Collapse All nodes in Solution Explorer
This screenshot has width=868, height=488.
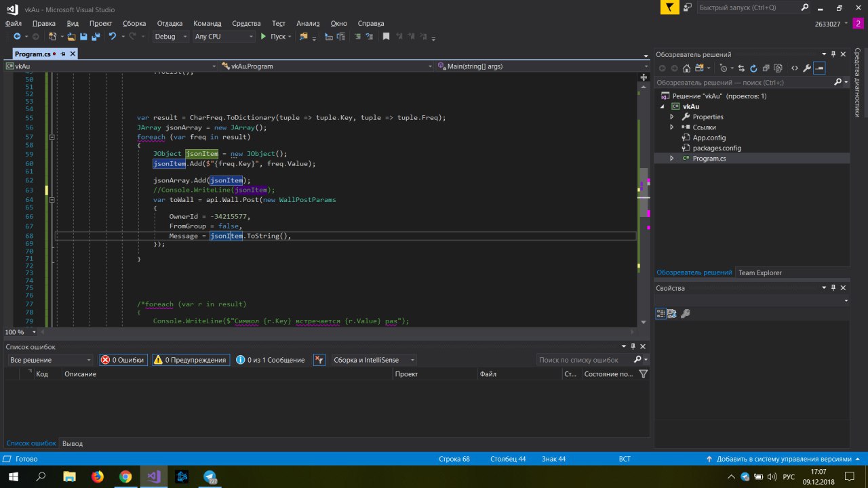tap(766, 68)
